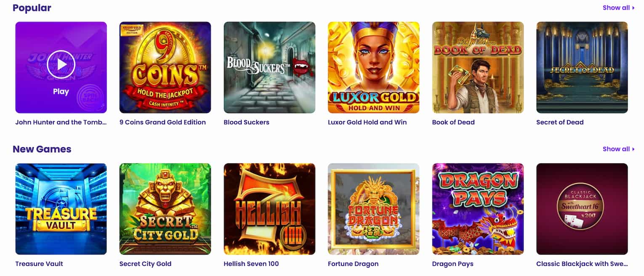Open the Blood Suckers game tile
This screenshot has height=276, width=644.
pos(269,67)
